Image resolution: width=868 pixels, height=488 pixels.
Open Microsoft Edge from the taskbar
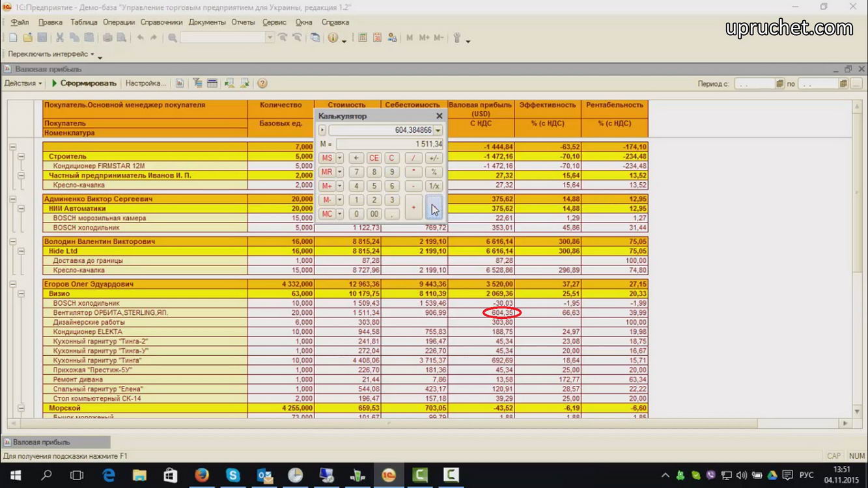108,476
